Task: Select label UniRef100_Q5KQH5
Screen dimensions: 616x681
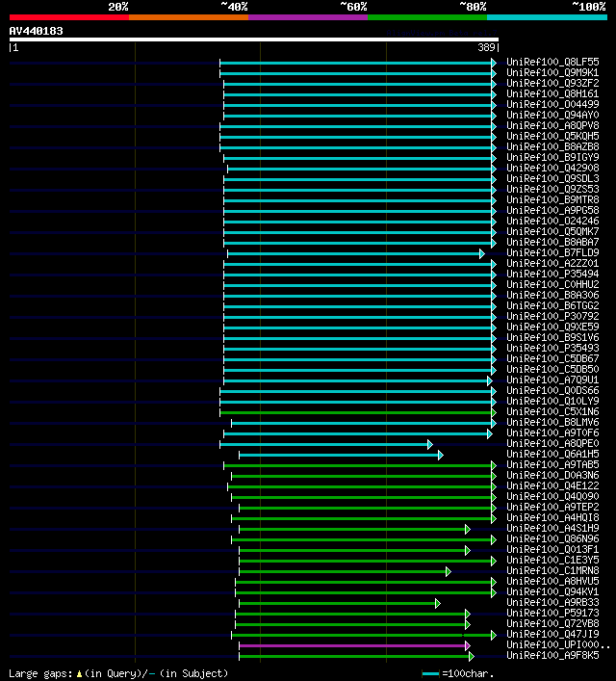Action: click(552, 137)
